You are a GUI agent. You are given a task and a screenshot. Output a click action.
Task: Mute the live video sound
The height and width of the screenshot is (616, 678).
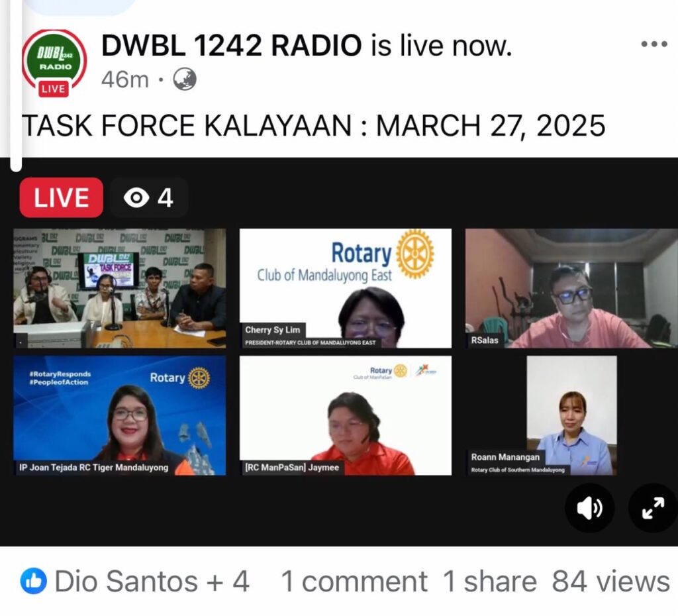589,508
